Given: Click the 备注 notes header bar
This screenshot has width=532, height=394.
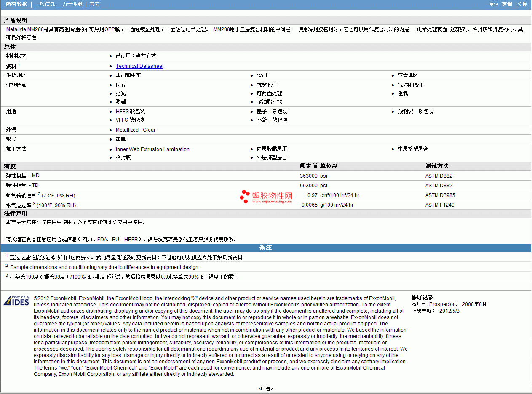Looking at the screenshot, I should (x=266, y=248).
